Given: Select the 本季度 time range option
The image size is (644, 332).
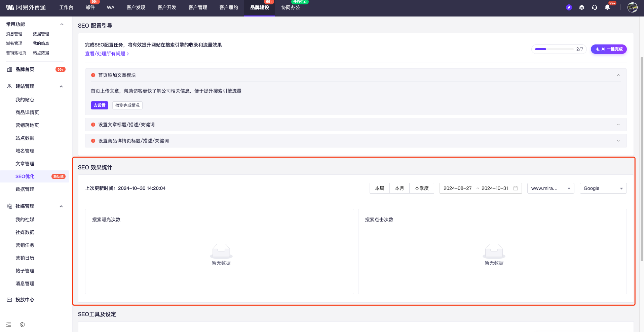Looking at the screenshot, I should [421, 188].
